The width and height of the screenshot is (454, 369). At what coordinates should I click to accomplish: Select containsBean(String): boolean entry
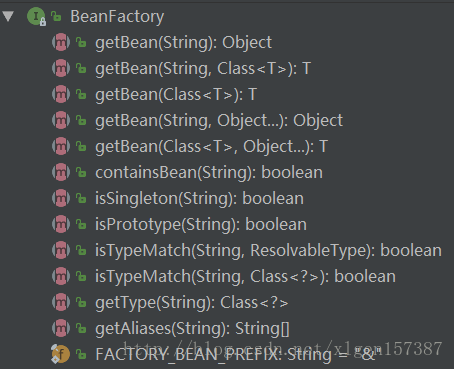click(209, 173)
